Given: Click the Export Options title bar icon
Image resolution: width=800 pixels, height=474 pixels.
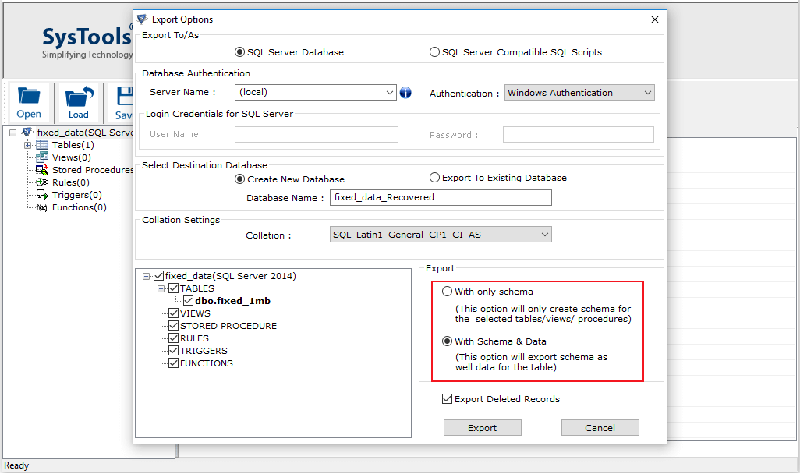Looking at the screenshot, I should click(142, 19).
